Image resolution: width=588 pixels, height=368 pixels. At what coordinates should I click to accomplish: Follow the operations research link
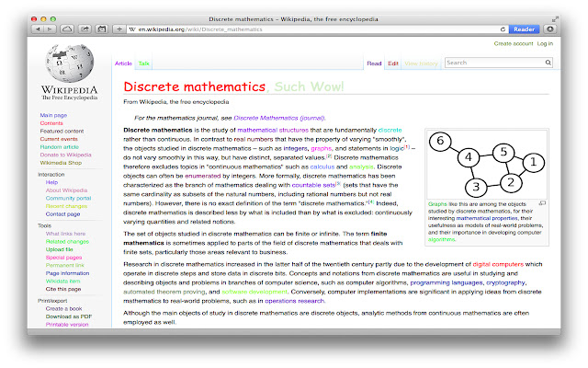pos(294,301)
